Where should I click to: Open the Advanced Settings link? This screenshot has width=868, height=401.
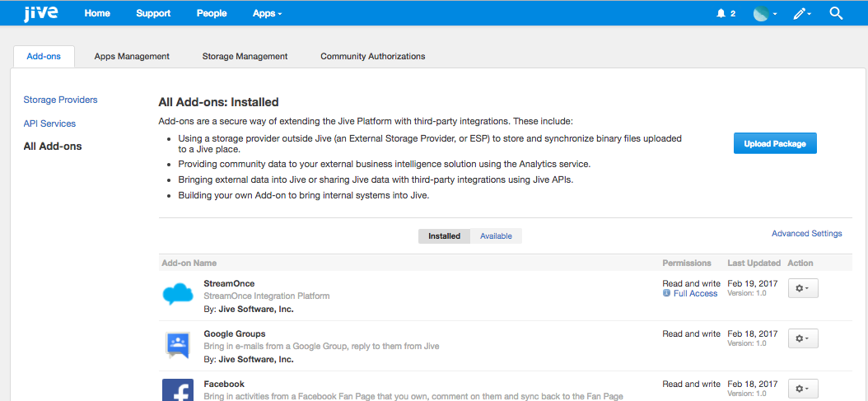(806, 234)
